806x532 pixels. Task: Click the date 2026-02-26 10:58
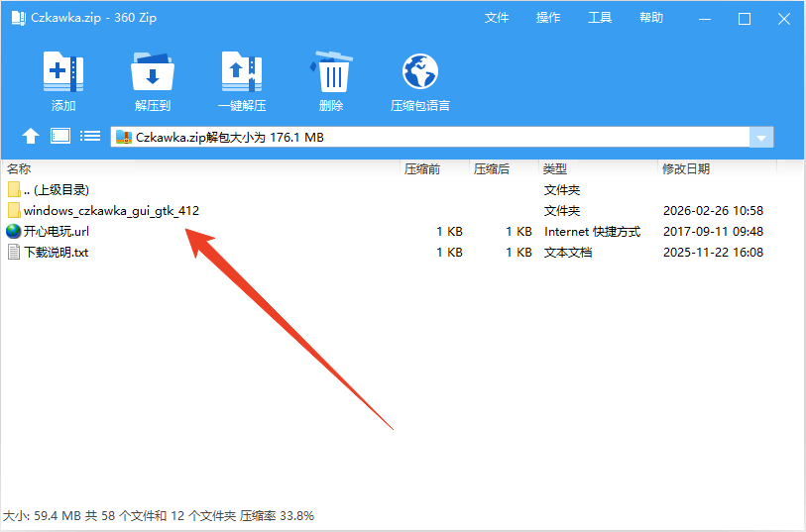[713, 211]
